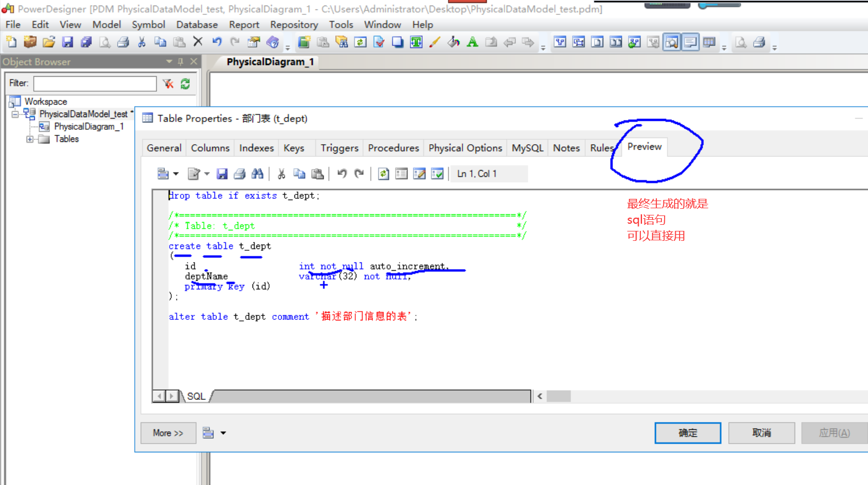Screen dimensions: 868x485
Task: Click the fill color paint bucket icon
Action: click(x=454, y=42)
